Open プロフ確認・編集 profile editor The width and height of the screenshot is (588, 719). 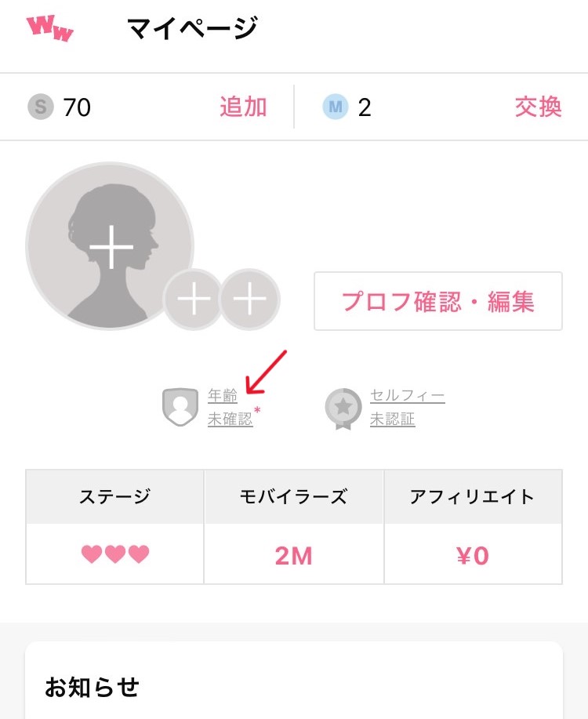coord(437,302)
